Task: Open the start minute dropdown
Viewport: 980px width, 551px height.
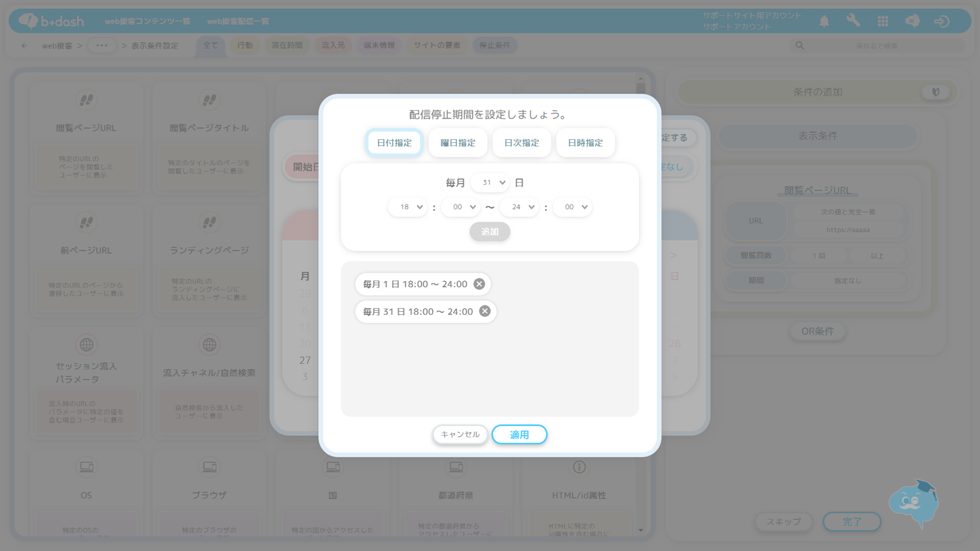Action: point(461,207)
